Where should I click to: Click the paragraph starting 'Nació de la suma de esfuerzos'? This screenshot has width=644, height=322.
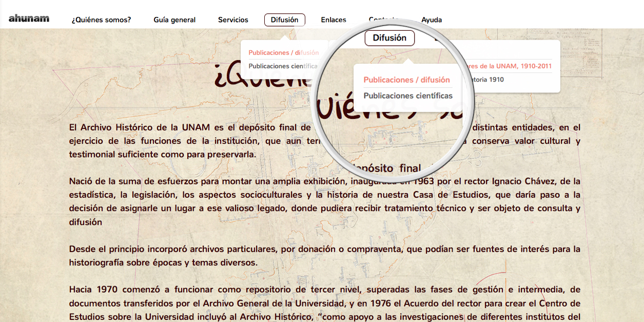(325, 202)
